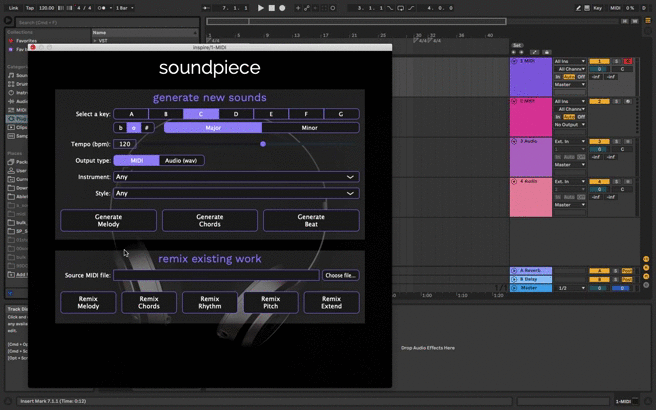Select Audio (wav) output type
656x410 pixels.
pyautogui.click(x=181, y=160)
